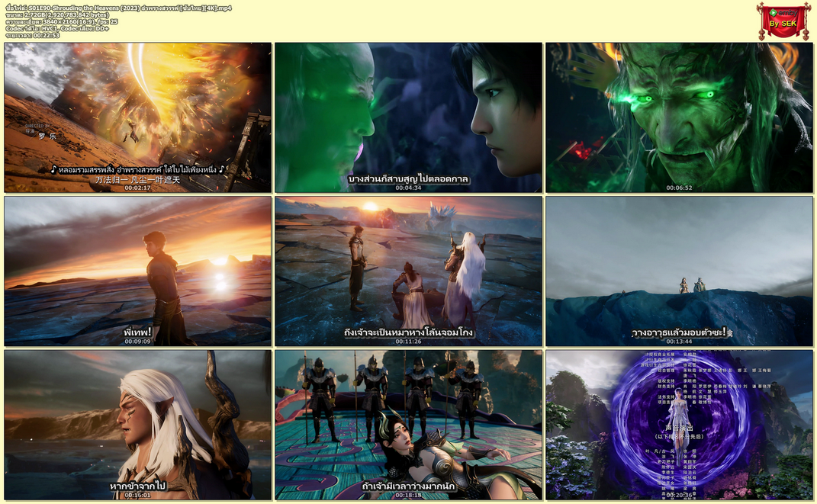The image size is (817, 504).
Task: Open the distant cliff thumbnail at 00:13:44
Action: tap(680, 271)
